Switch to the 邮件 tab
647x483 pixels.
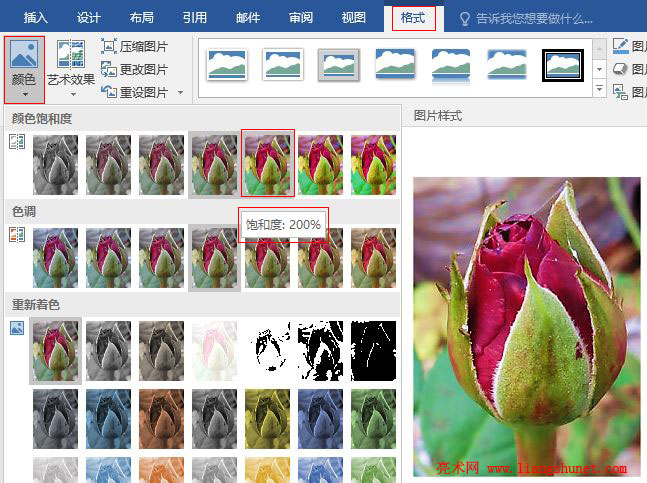pos(248,17)
